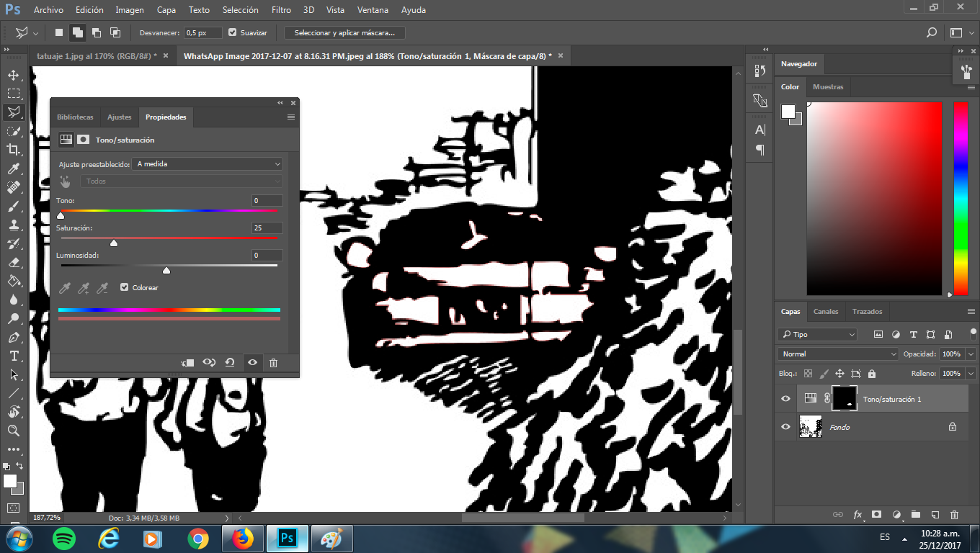Reset adjustment to defaults icon
The width and height of the screenshot is (980, 553).
click(x=230, y=363)
